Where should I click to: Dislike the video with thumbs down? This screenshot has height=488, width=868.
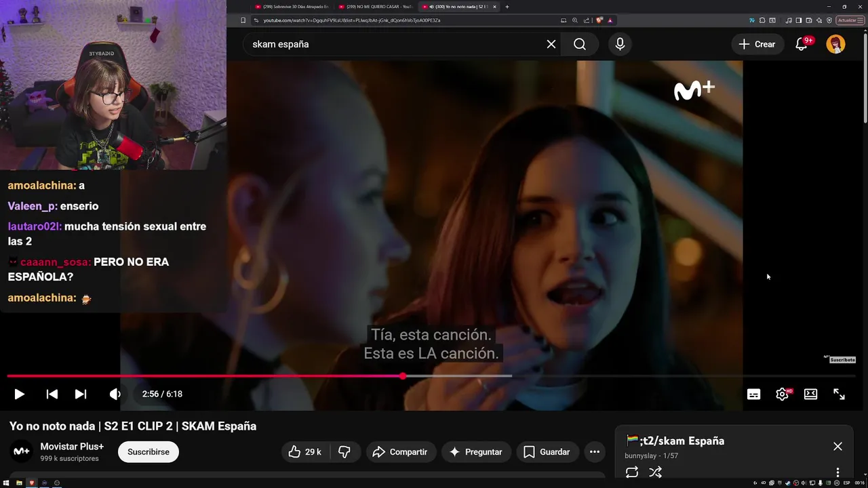[x=344, y=452]
